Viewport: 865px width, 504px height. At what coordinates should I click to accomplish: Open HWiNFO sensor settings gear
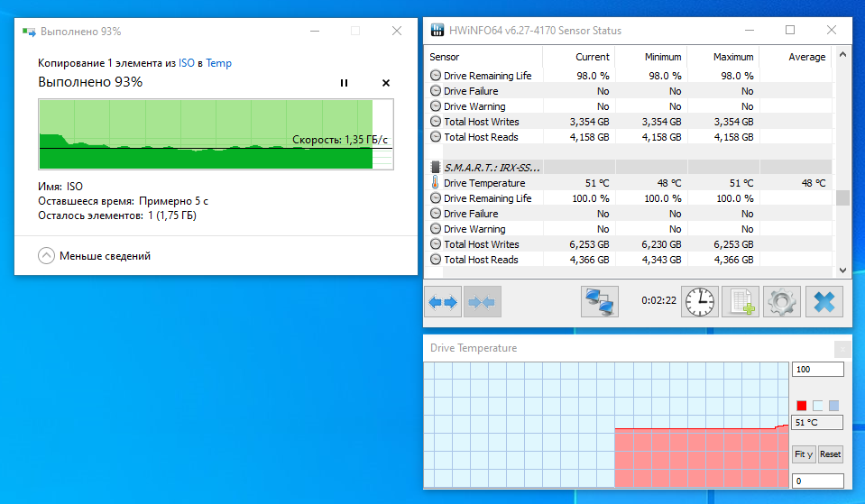click(x=782, y=302)
